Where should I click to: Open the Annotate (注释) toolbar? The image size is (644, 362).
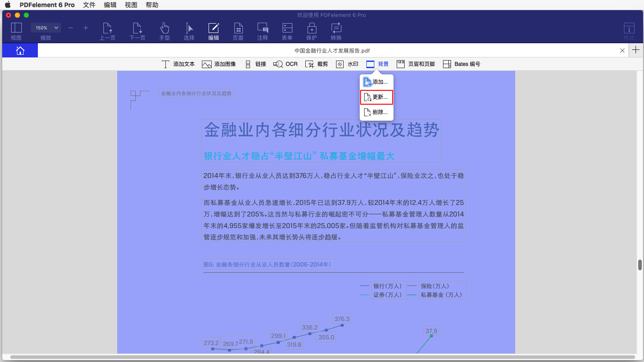tap(263, 31)
